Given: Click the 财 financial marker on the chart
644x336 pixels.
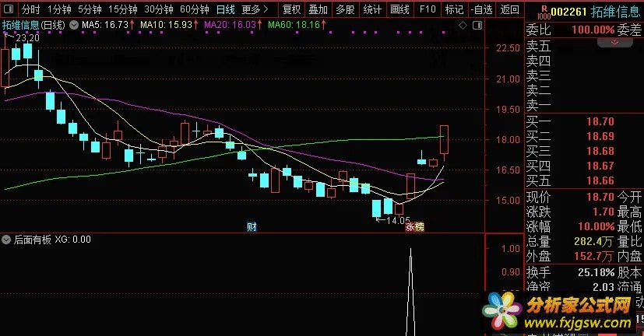Looking at the screenshot, I should (252, 227).
